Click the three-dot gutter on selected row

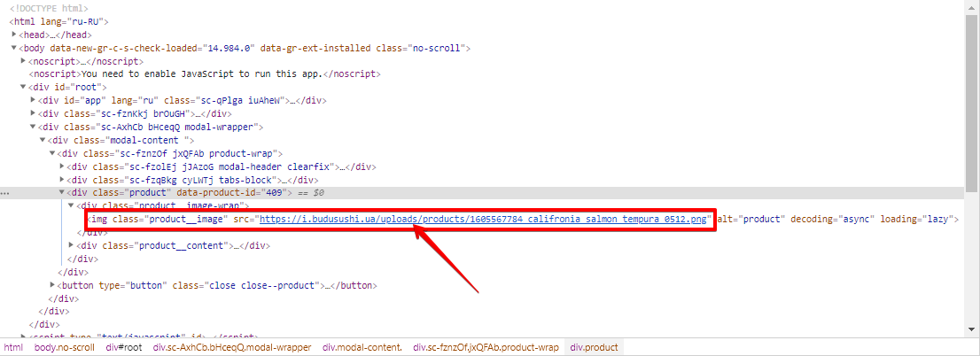(x=5, y=193)
